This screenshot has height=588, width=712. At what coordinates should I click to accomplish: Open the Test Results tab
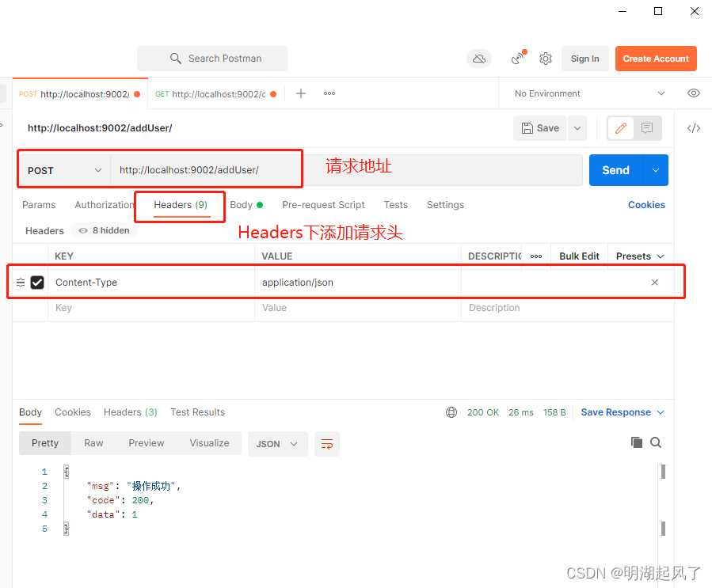click(x=197, y=412)
